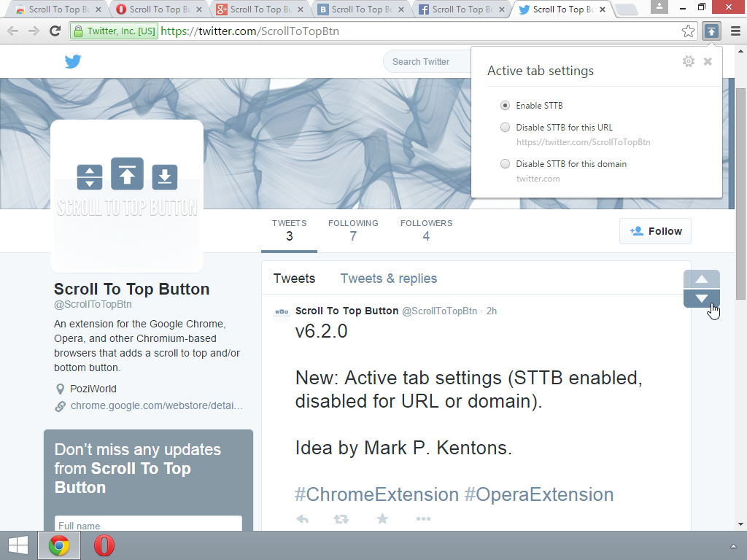Screen dimensions: 747x560
Task: Switch to the VK tab
Action: (360, 9)
